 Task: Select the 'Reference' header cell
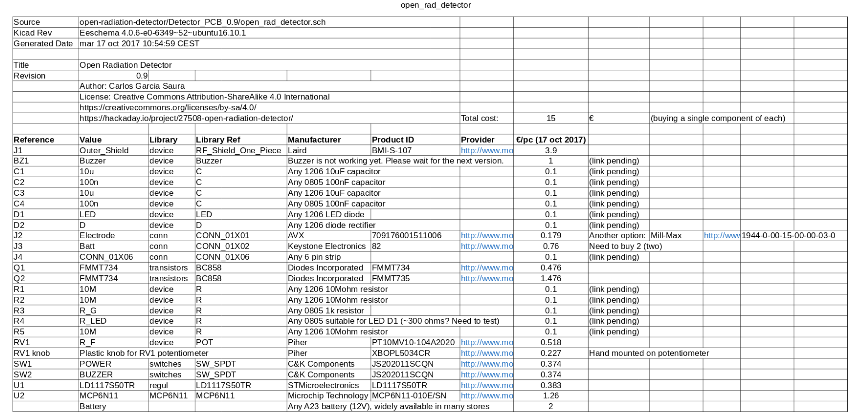pyautogui.click(x=45, y=140)
